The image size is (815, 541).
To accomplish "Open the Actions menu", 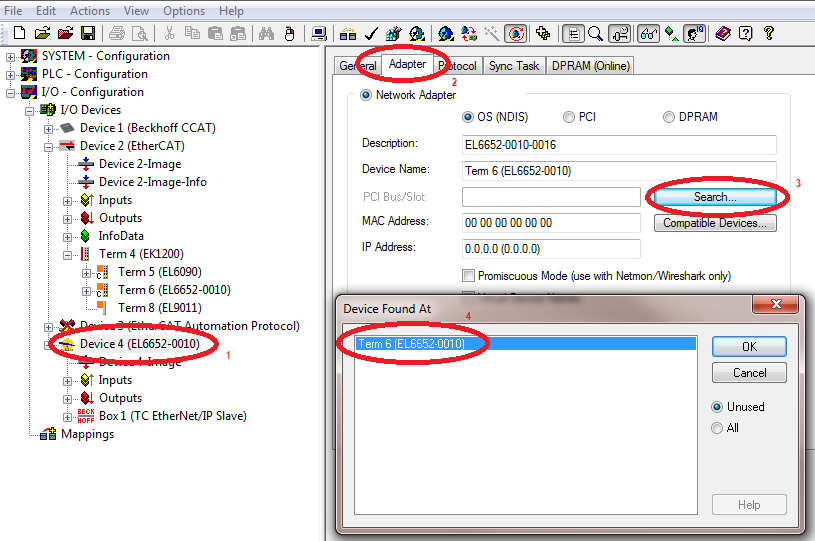I will pyautogui.click(x=90, y=10).
